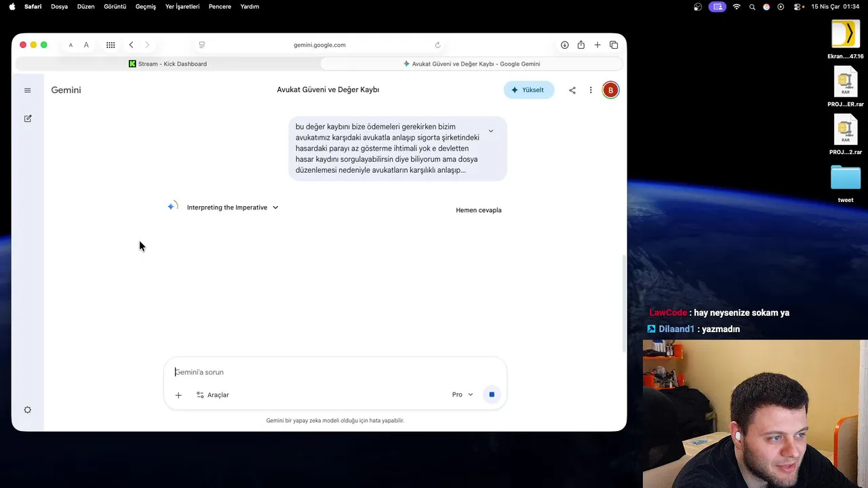This screenshot has height=488, width=868.
Task: Expand Interpreting the Imperative thinking
Action: pos(233,207)
